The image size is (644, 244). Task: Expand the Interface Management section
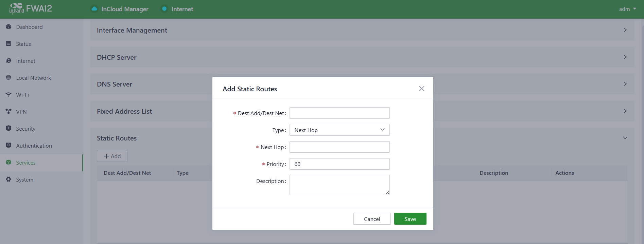click(x=625, y=30)
